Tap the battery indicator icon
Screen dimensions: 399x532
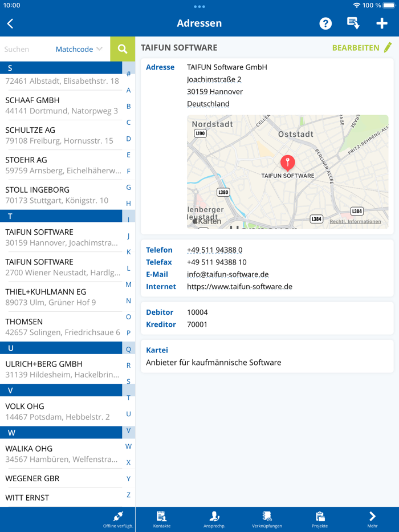(390, 6)
